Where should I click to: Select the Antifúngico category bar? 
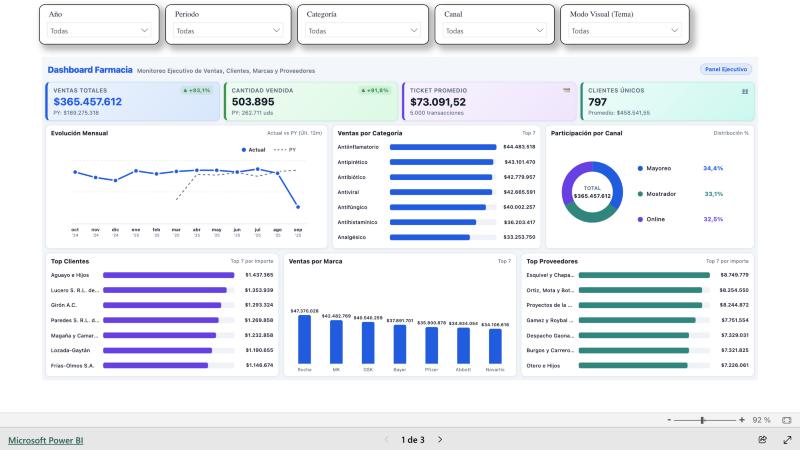coord(438,207)
